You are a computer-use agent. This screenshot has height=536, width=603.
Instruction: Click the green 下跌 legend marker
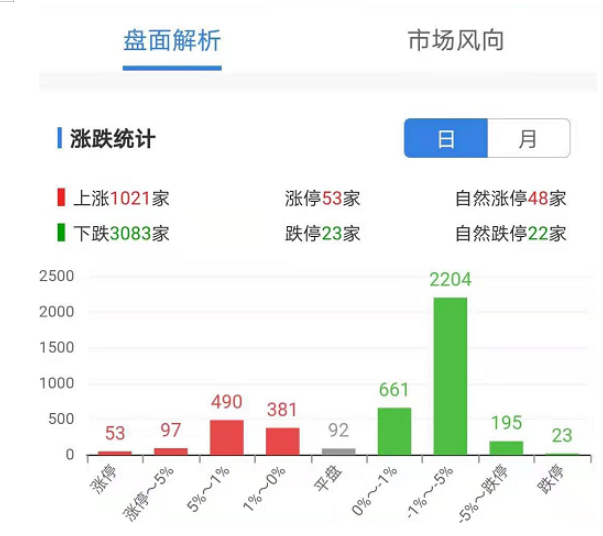61,232
